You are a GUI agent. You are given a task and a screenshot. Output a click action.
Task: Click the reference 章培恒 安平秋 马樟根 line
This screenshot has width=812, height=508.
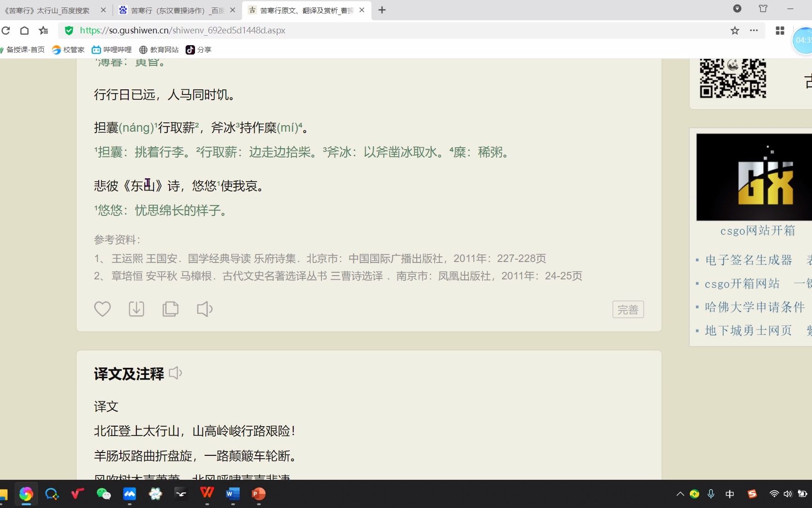click(x=338, y=276)
